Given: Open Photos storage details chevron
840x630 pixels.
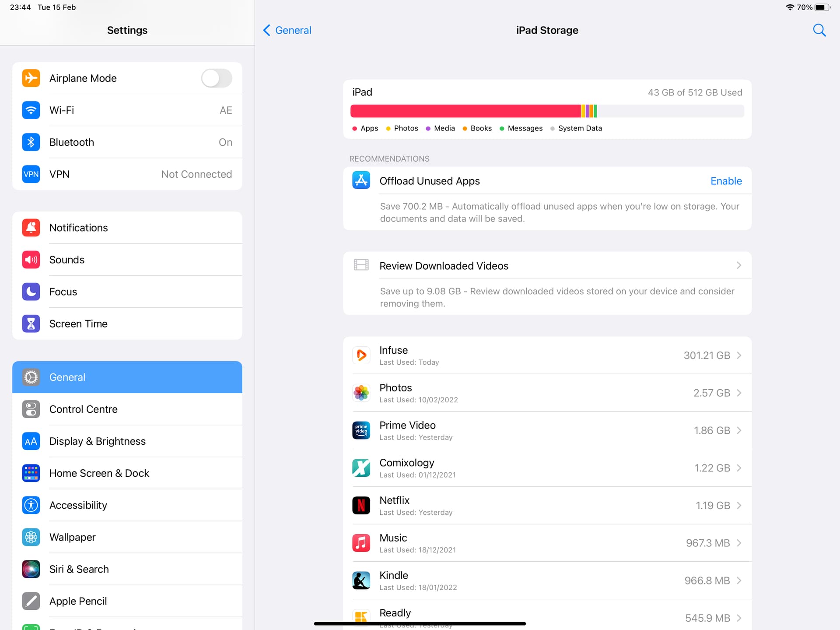Looking at the screenshot, I should 738,393.
